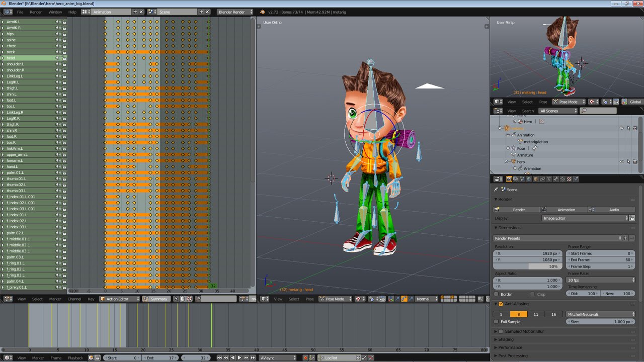Viewport: 644px width, 362px height.
Task: Open the Channel menu in Action Editor
Action: 74,299
